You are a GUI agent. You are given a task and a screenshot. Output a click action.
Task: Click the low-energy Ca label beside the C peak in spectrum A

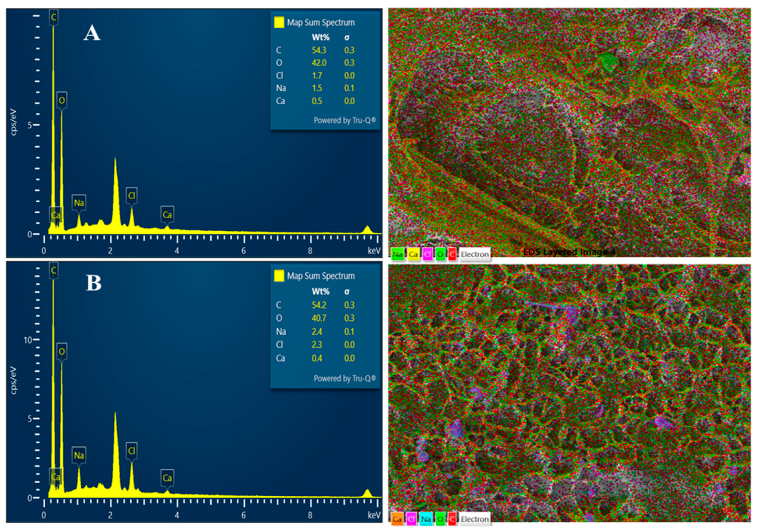pyautogui.click(x=56, y=215)
